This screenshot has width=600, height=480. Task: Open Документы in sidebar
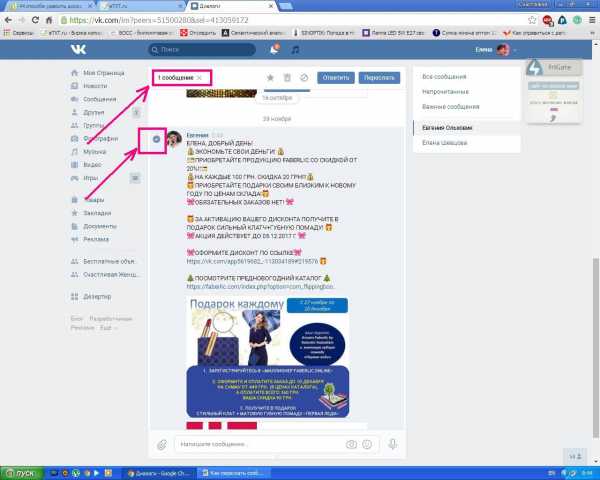pos(94,226)
